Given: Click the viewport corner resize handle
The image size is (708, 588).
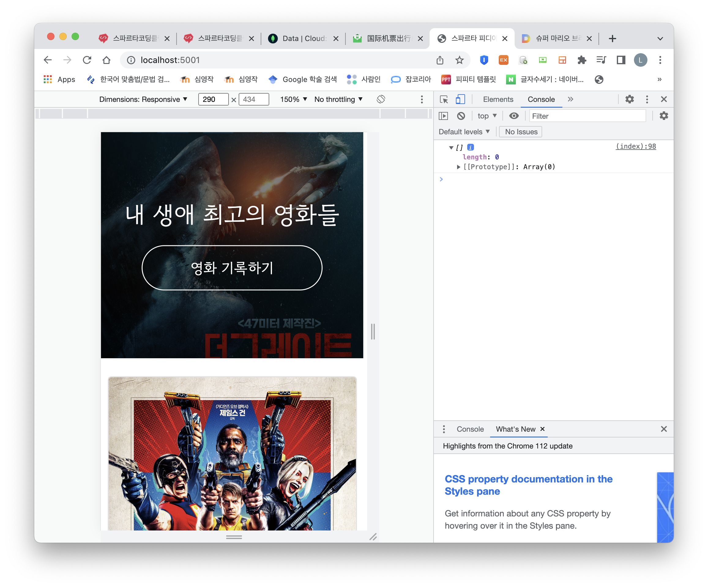Looking at the screenshot, I should coord(373,537).
